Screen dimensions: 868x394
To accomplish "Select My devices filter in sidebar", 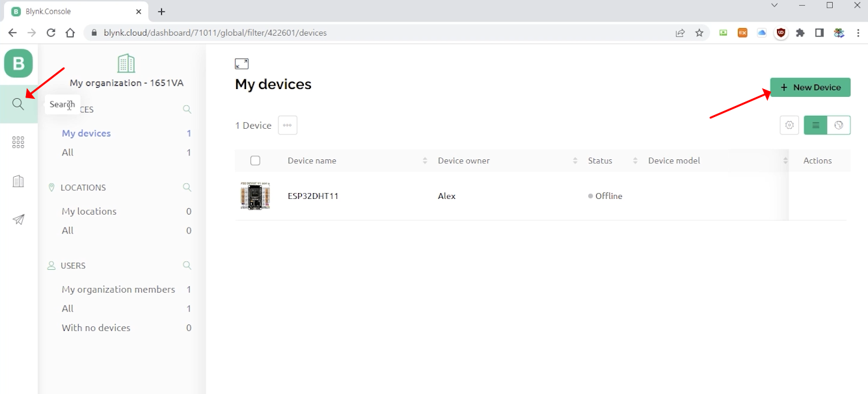I will coord(86,133).
